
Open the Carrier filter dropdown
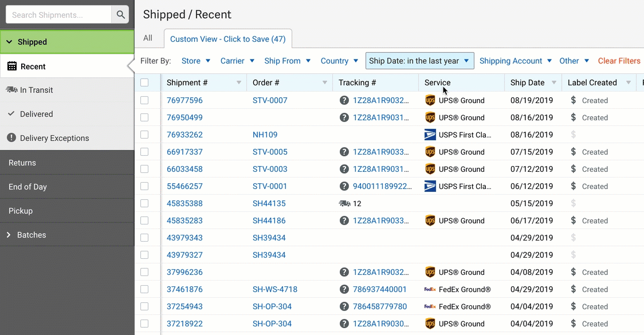tap(237, 61)
